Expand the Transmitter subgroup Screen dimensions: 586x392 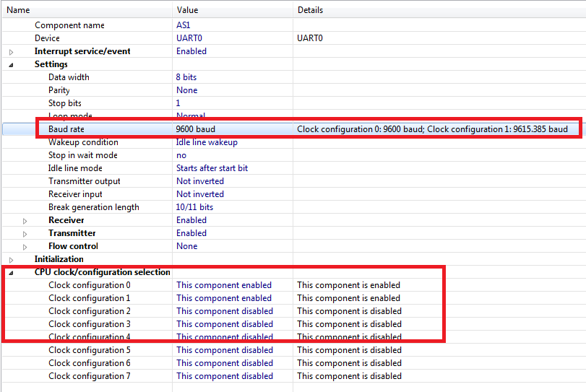pos(25,234)
